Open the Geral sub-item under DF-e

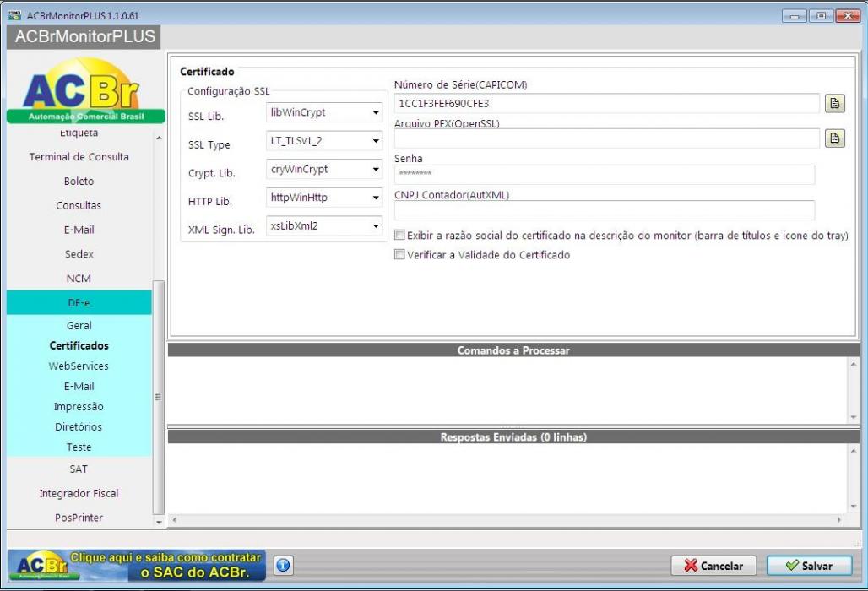[79, 325]
